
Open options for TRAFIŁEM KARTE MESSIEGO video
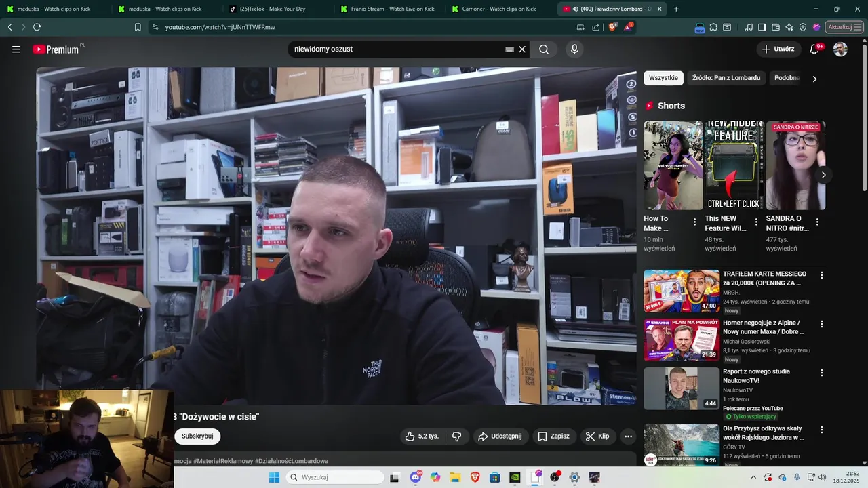pos(822,275)
